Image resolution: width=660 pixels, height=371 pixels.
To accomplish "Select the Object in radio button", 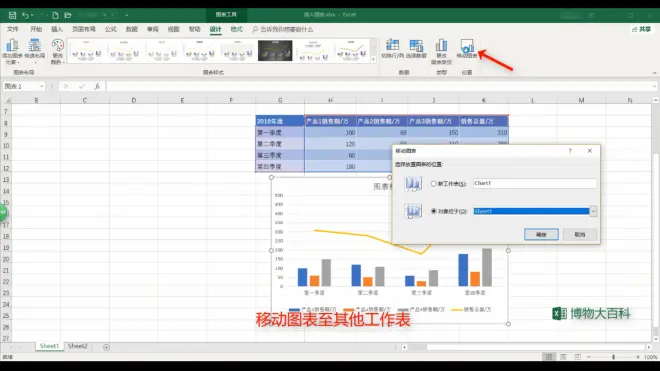I will pos(434,211).
